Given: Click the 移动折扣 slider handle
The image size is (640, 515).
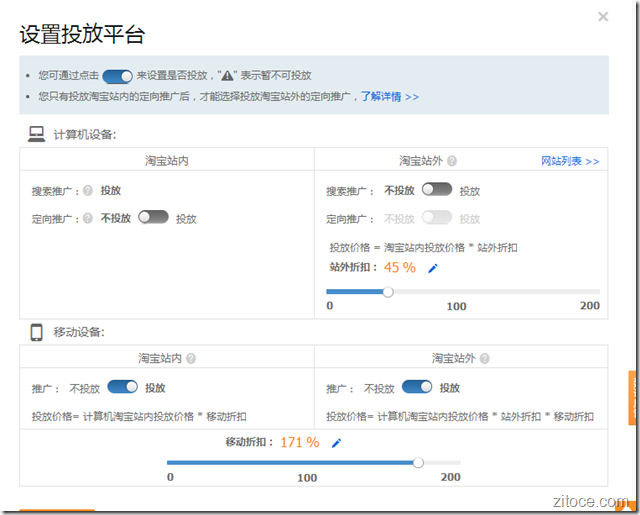Looking at the screenshot, I should click(x=418, y=462).
